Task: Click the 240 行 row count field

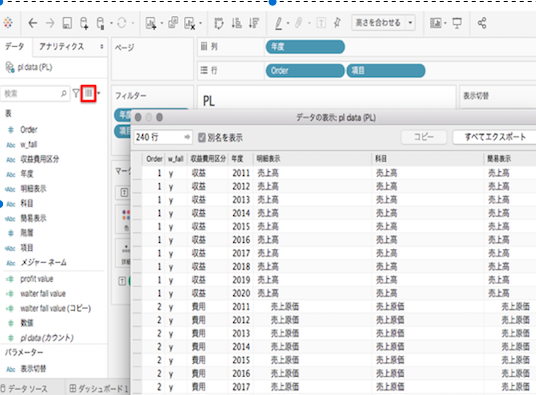Action: [163, 137]
